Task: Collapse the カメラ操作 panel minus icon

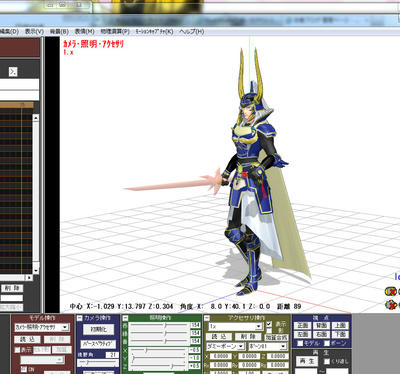Action: (x=80, y=318)
